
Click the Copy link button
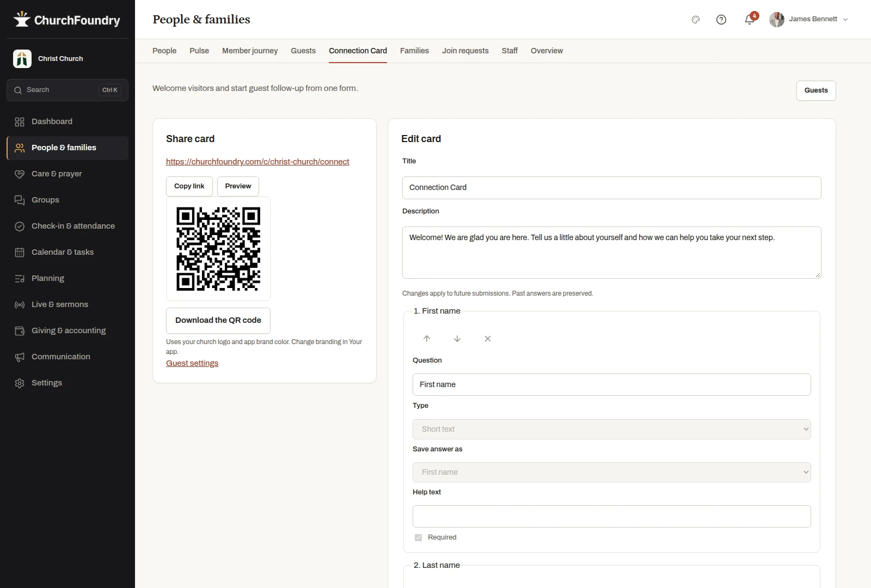tap(189, 186)
